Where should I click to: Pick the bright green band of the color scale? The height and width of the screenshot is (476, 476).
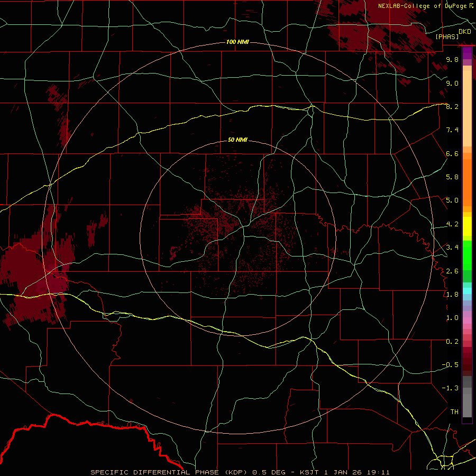(467, 255)
